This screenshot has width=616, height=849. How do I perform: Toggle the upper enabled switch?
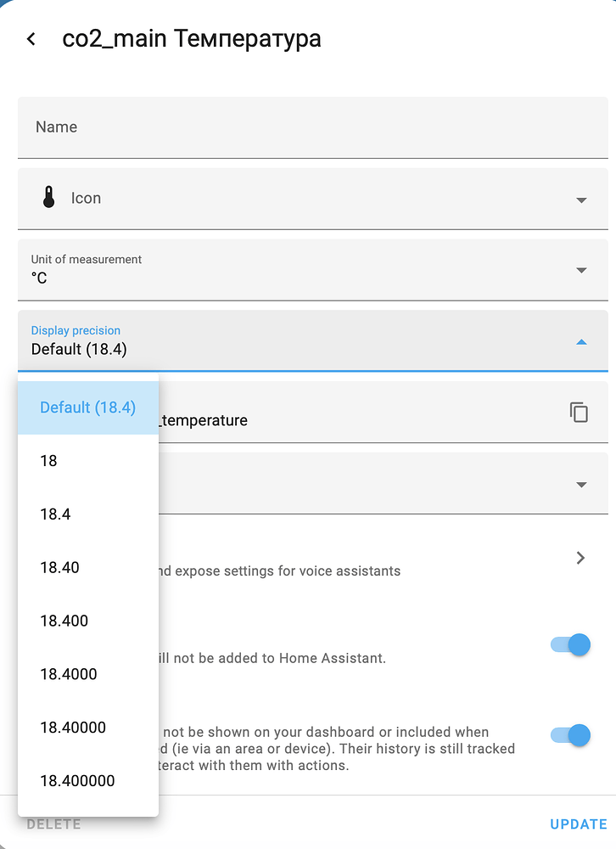click(x=570, y=645)
